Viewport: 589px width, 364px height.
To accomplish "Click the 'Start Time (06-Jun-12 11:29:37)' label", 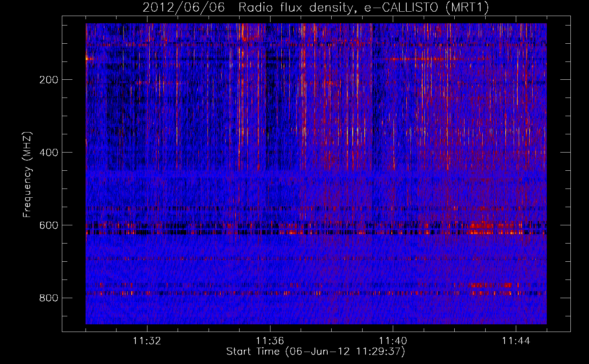I will (316, 352).
